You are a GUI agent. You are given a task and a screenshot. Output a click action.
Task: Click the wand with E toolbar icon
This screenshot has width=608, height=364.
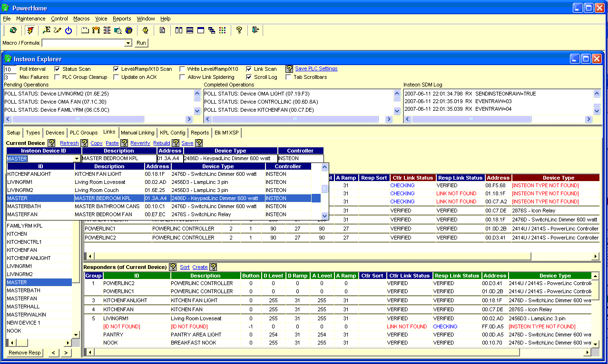coord(47,30)
